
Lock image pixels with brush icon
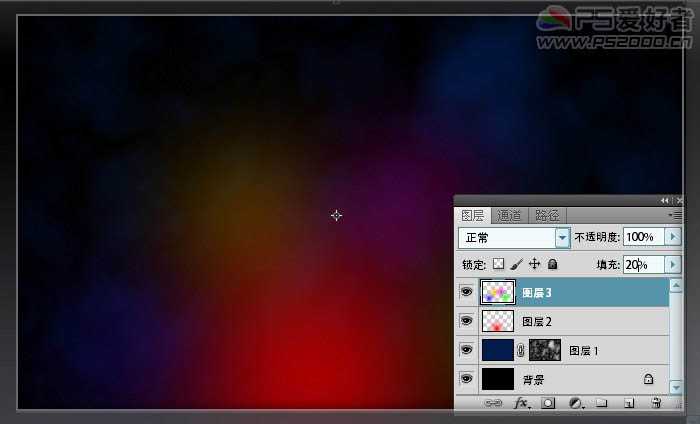[x=516, y=264]
